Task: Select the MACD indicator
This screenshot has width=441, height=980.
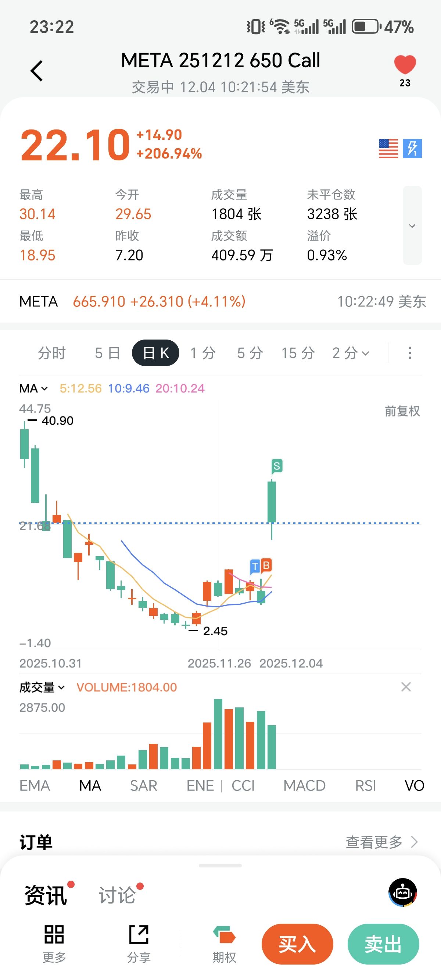Action: point(305,786)
